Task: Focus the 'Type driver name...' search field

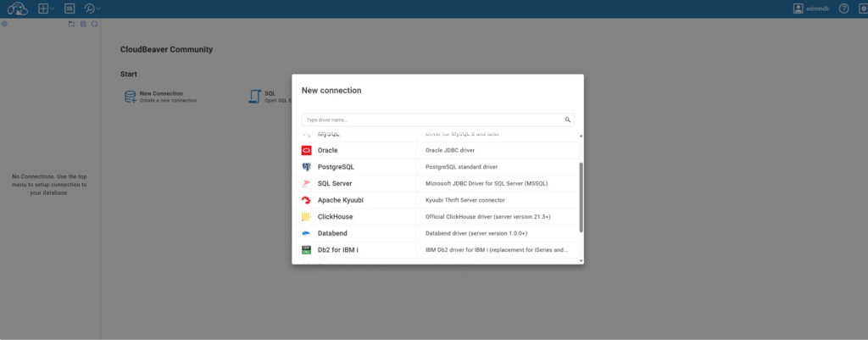Action: pos(437,120)
